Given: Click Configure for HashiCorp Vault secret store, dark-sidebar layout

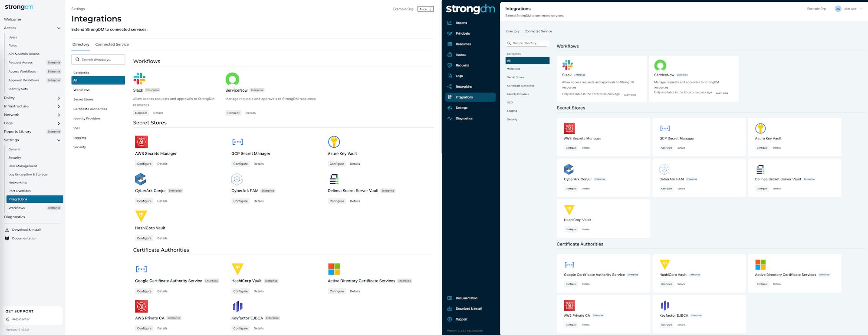Looking at the screenshot, I should (x=571, y=229).
